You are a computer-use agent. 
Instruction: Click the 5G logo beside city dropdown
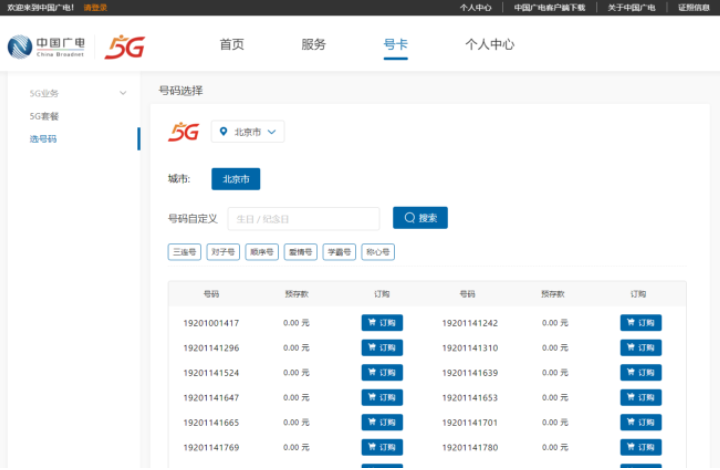point(184,132)
